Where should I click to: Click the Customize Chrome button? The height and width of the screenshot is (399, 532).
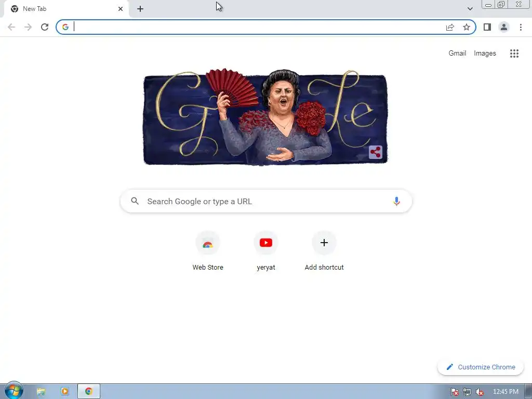click(481, 367)
